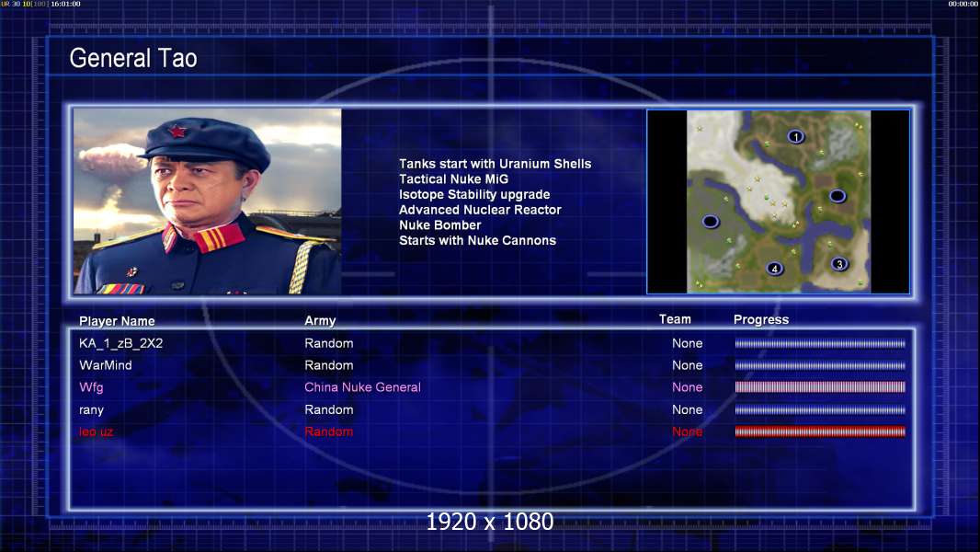The width and height of the screenshot is (980, 552).
Task: Select player name 'WarMind'
Action: click(x=105, y=365)
